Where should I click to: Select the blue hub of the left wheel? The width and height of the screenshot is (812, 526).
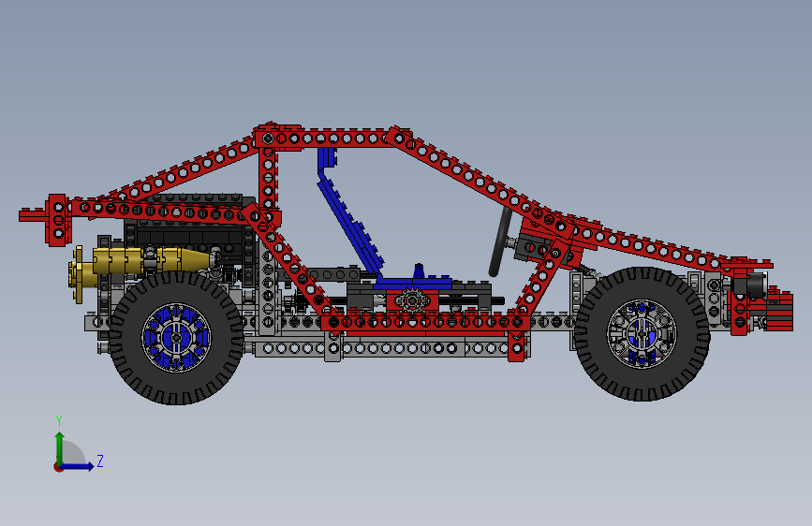coord(177,338)
